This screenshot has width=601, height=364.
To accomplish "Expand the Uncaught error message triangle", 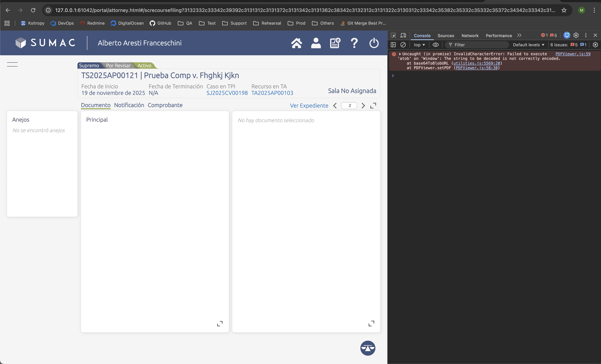I will point(400,54).
